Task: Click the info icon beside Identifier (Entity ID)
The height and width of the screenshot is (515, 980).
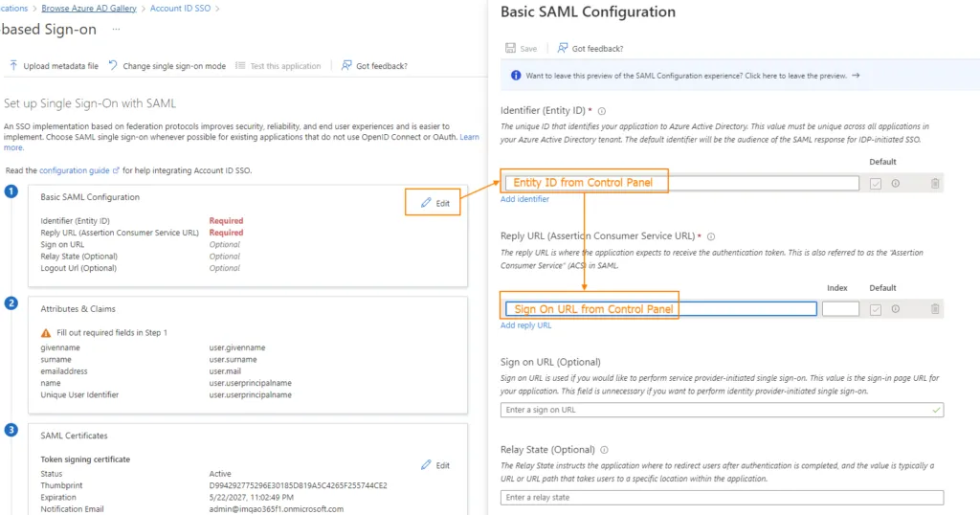Action: (x=602, y=111)
